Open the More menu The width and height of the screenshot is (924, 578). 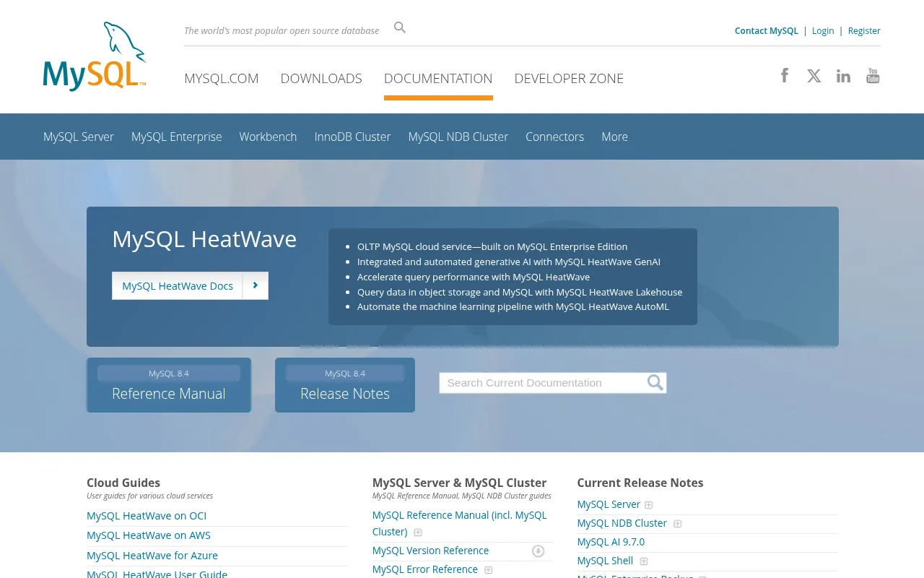(615, 137)
